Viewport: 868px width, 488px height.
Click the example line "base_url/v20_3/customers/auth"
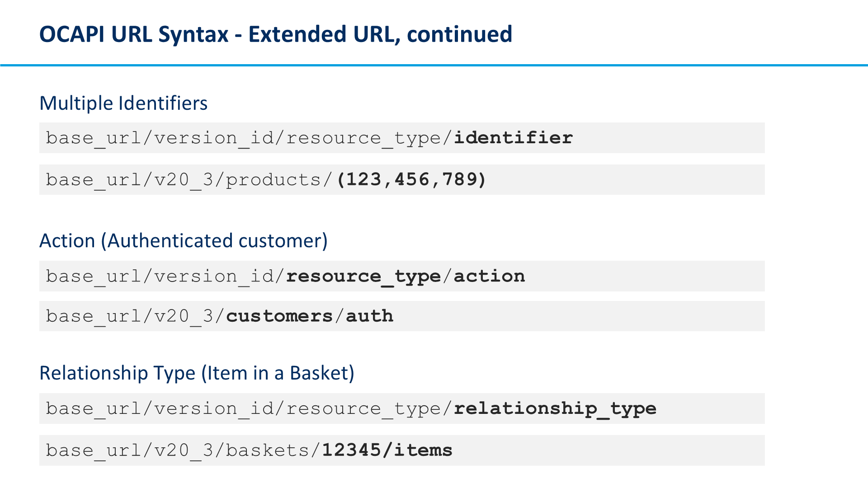coord(402,316)
